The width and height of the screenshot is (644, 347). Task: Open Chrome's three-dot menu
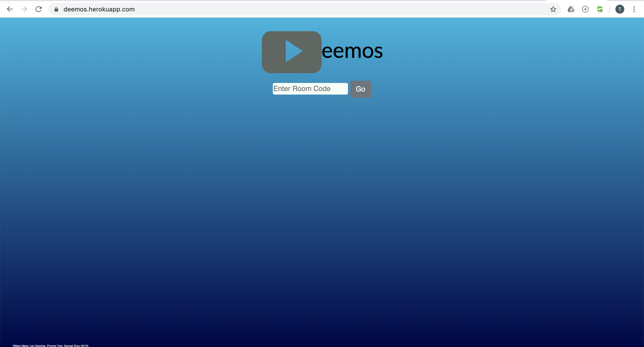[x=634, y=9]
